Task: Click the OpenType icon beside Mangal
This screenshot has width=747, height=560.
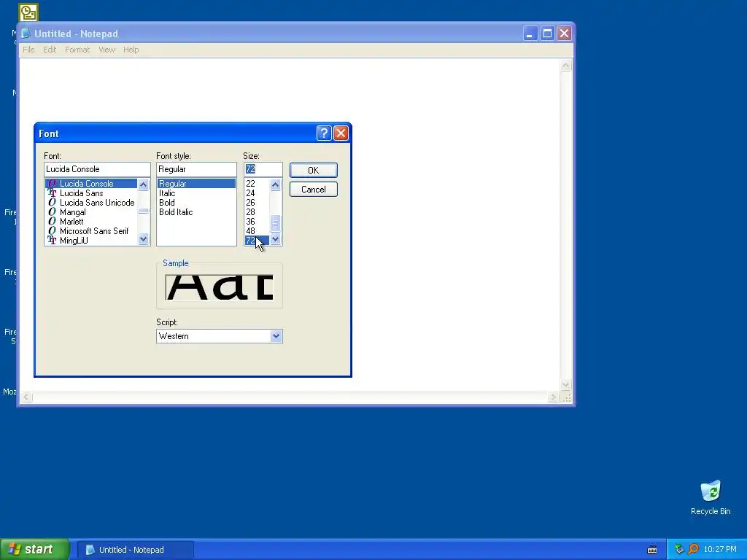Action: [52, 212]
